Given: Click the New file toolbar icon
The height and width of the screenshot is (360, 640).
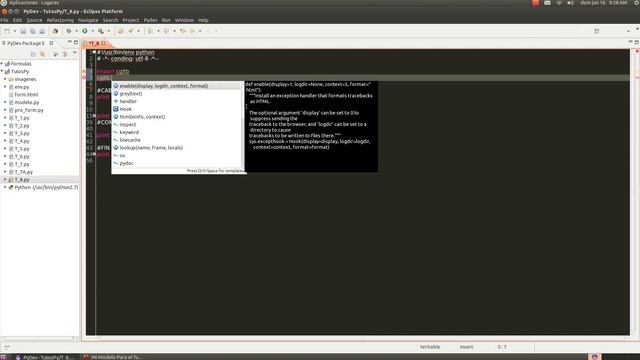Looking at the screenshot, I should (x=7, y=31).
